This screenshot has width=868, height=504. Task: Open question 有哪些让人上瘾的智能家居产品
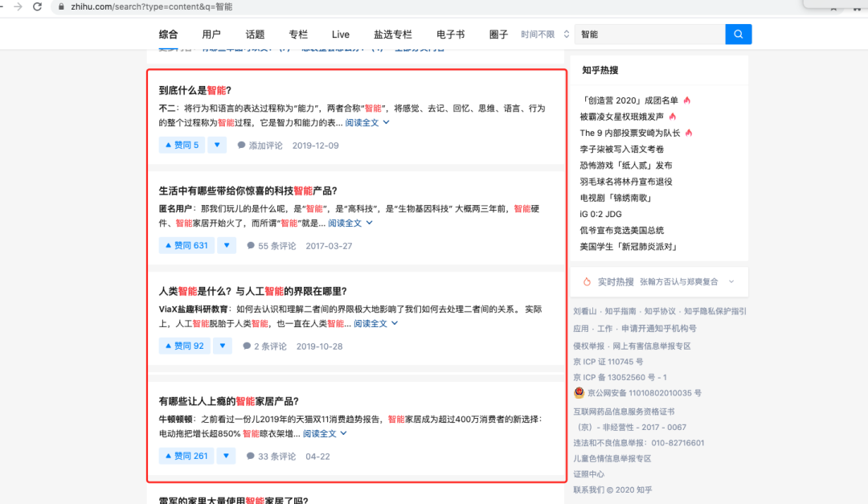click(228, 401)
